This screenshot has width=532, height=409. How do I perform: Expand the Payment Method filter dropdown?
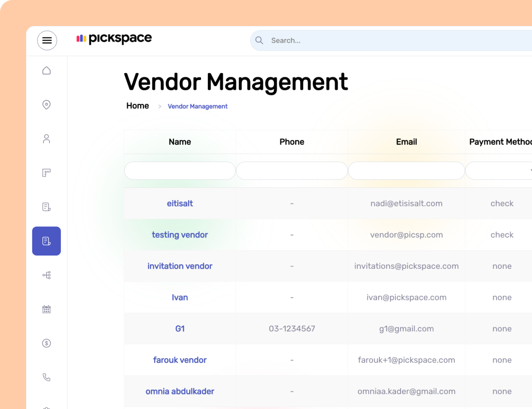pyautogui.click(x=500, y=171)
